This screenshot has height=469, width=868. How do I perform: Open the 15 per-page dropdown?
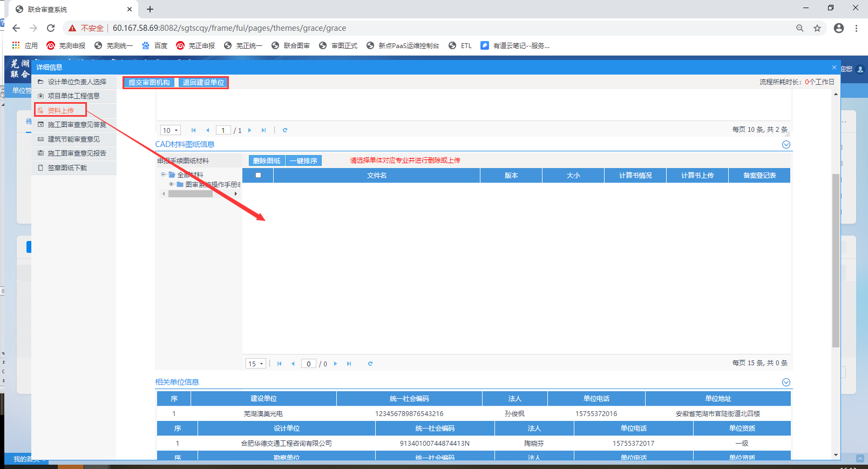click(256, 364)
